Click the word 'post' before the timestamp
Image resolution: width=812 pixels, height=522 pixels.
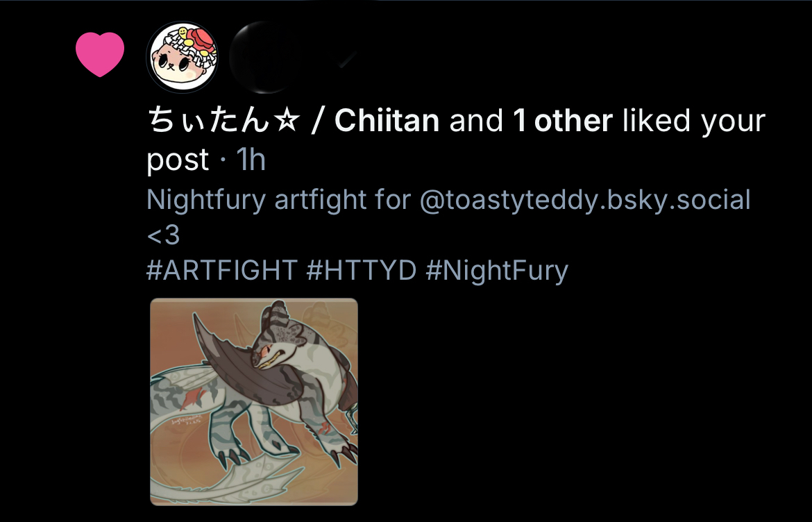[x=178, y=160]
